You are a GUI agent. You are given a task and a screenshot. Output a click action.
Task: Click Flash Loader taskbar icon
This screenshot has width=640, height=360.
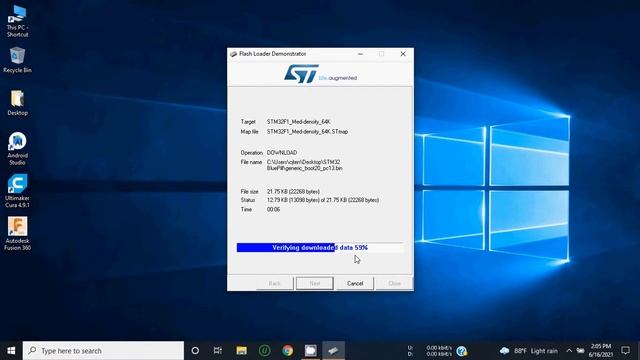pos(333,351)
